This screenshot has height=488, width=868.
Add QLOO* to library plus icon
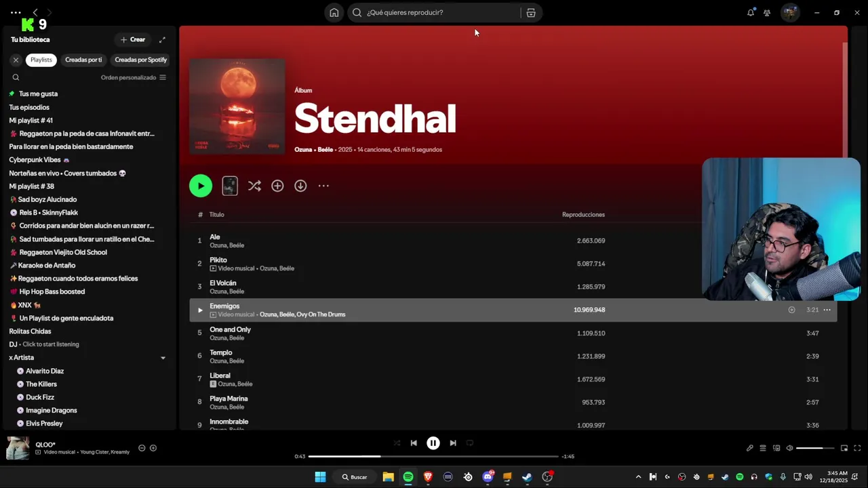(153, 448)
